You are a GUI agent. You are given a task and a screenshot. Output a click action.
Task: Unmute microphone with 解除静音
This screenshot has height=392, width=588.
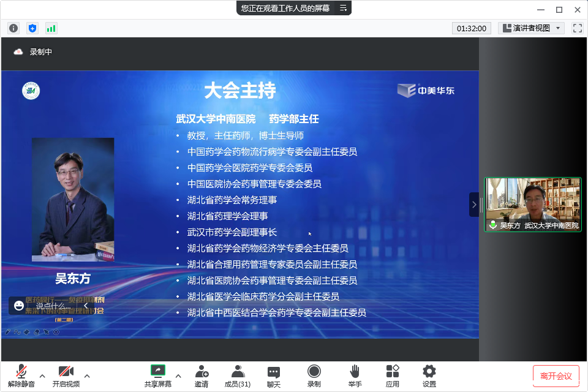[x=21, y=375]
